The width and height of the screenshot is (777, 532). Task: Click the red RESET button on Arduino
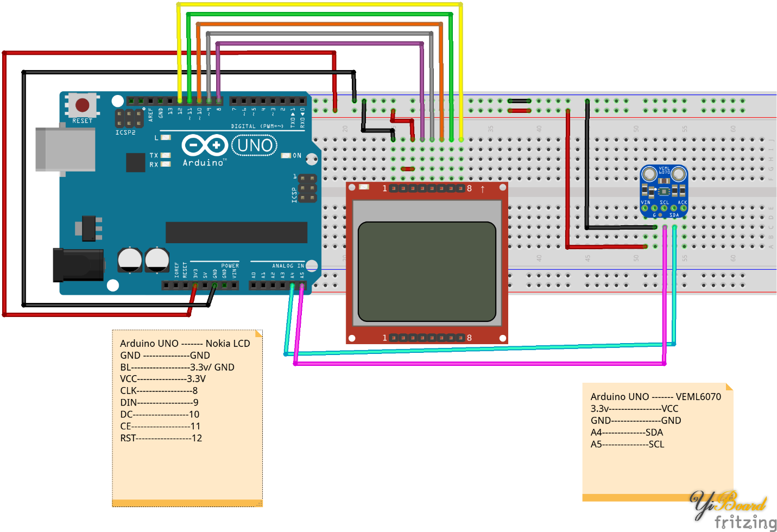(83, 104)
